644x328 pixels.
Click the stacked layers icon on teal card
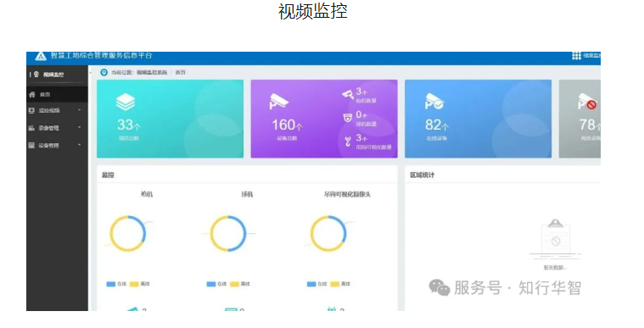[126, 103]
